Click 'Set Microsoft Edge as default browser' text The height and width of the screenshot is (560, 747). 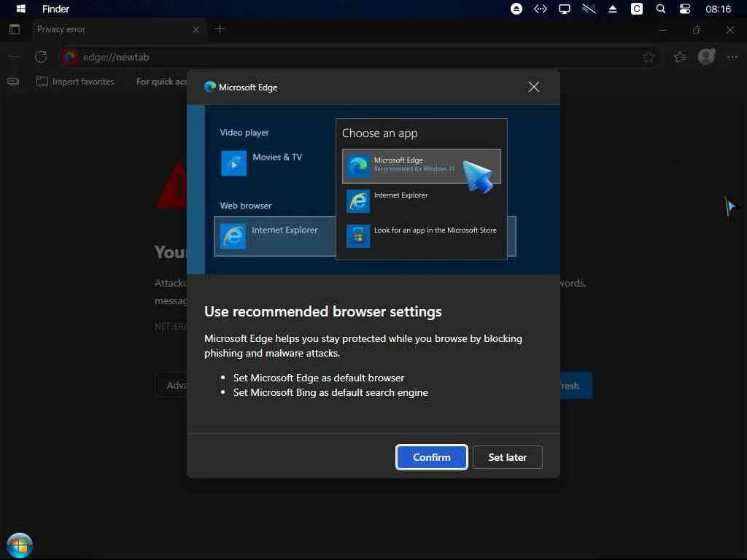click(319, 378)
